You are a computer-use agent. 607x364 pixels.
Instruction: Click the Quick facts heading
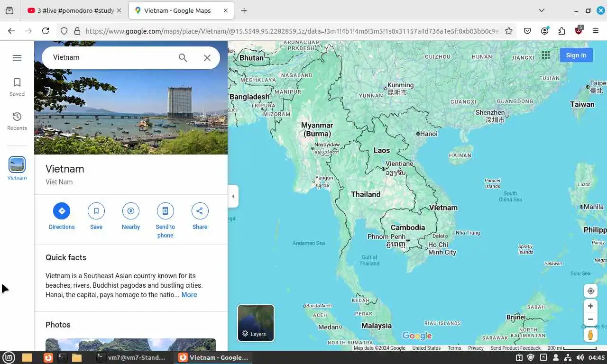(66, 257)
